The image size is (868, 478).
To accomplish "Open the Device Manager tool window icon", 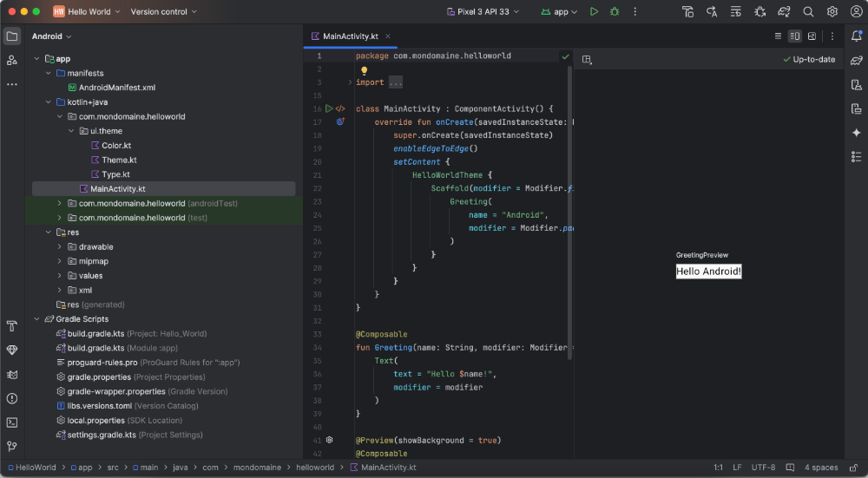I will pyautogui.click(x=857, y=85).
